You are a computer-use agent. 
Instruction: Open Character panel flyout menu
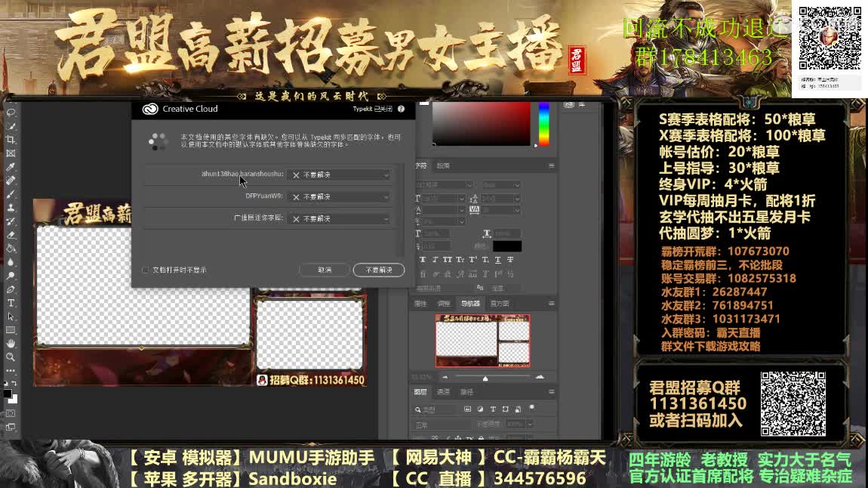click(551, 165)
